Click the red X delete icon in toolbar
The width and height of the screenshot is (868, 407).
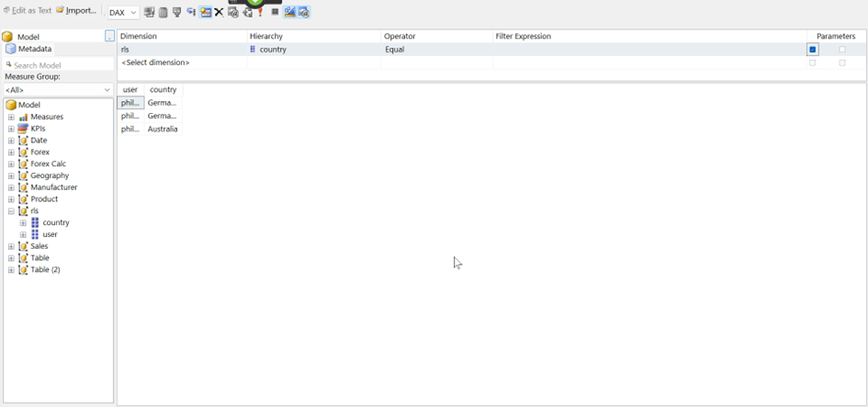[220, 13]
